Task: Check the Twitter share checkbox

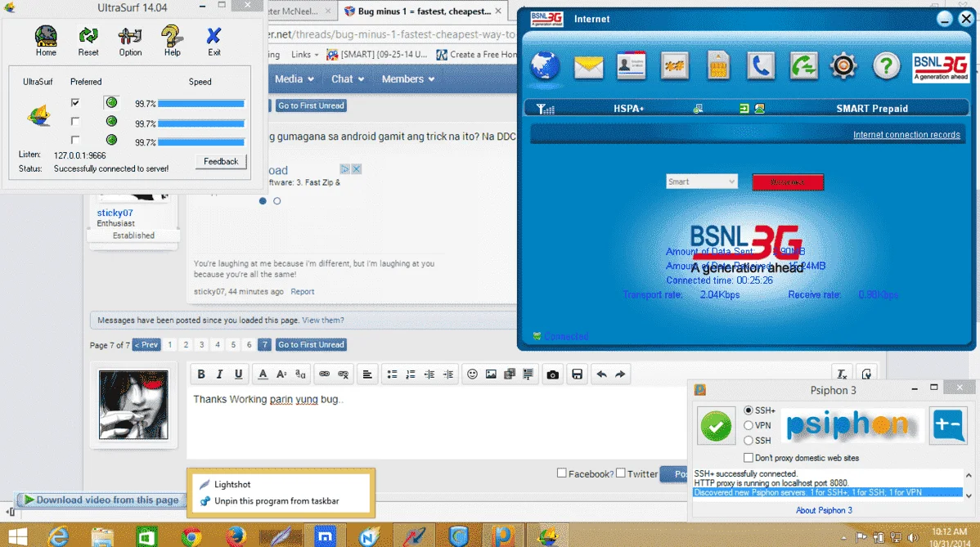Action: 620,473
